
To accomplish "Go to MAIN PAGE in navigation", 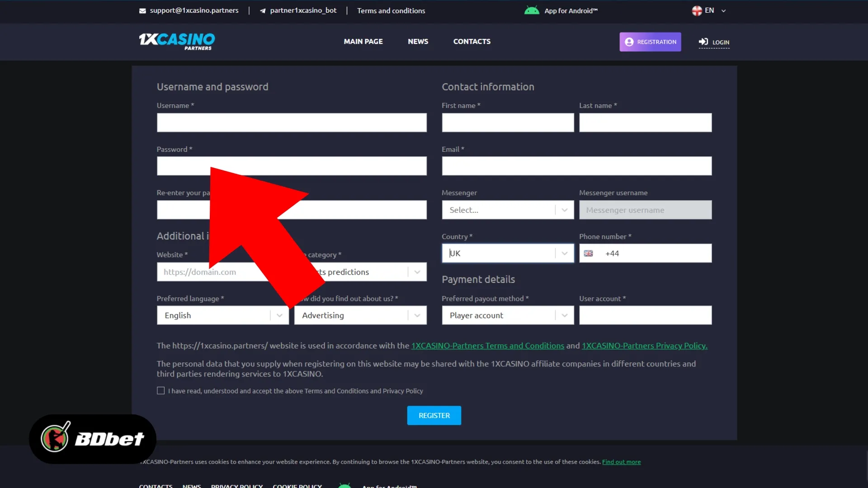I will pos(363,42).
